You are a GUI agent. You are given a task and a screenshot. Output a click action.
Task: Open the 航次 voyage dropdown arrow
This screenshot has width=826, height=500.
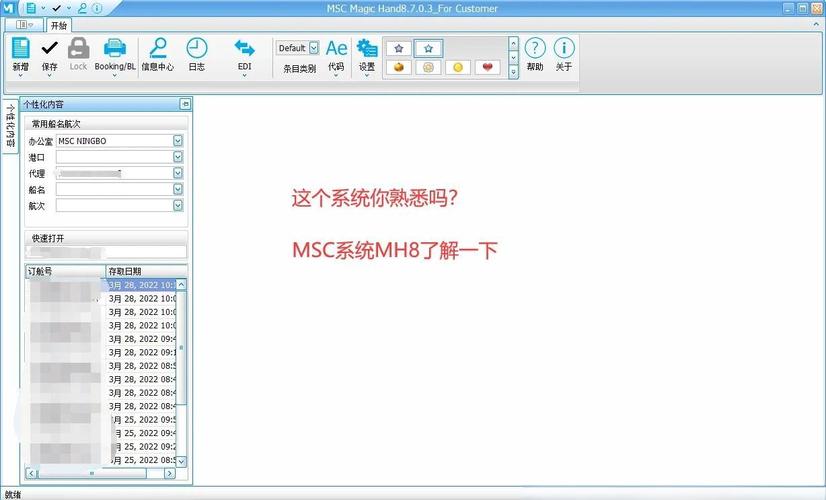click(178, 205)
